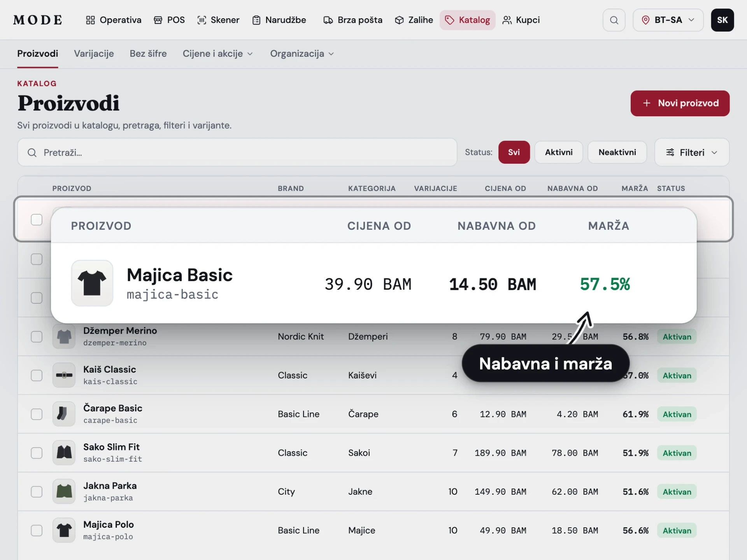Click the Sako Slim Fit thumbnail

(64, 453)
